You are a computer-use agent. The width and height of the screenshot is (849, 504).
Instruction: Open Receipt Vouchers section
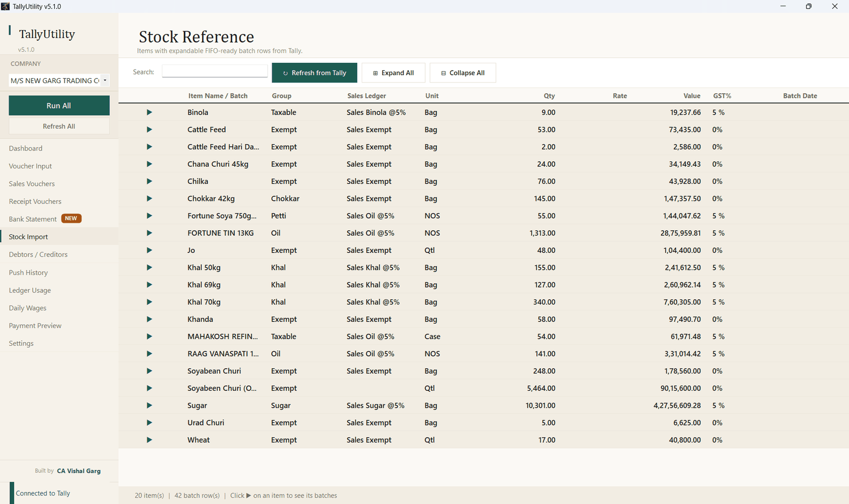pyautogui.click(x=35, y=201)
